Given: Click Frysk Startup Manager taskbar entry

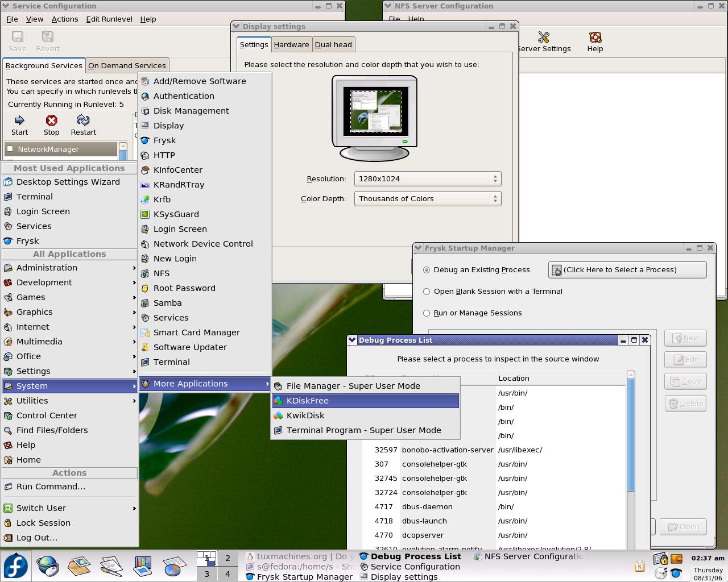Looking at the screenshot, I should [x=299, y=577].
